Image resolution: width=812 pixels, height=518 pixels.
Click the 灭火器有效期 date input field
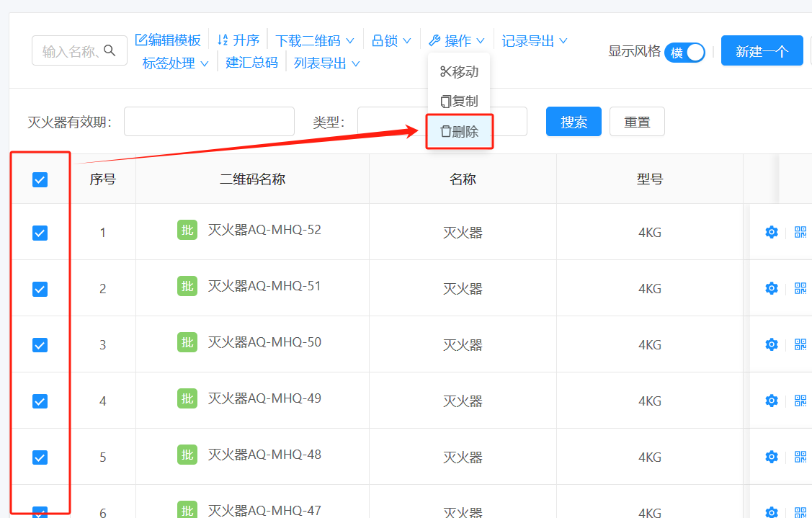(x=209, y=121)
